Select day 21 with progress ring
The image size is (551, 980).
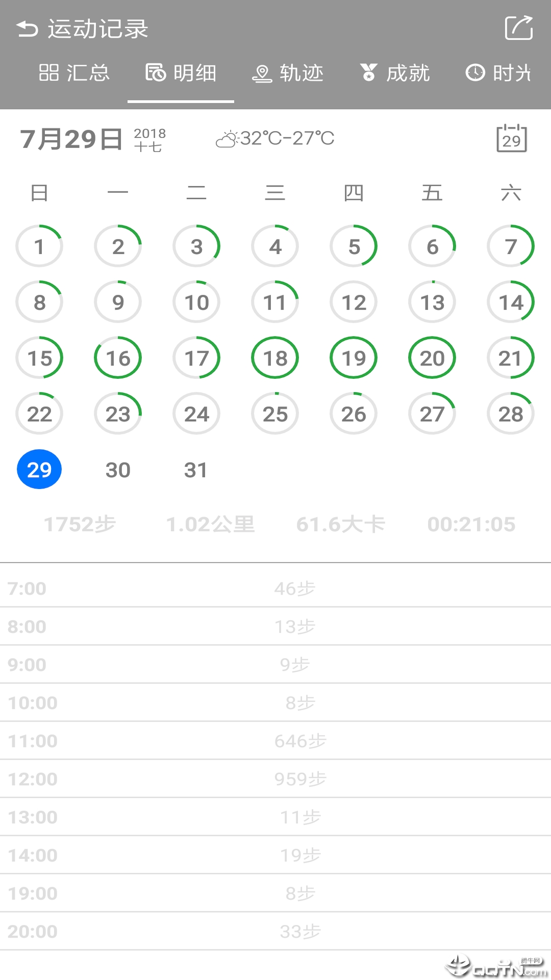tap(511, 358)
